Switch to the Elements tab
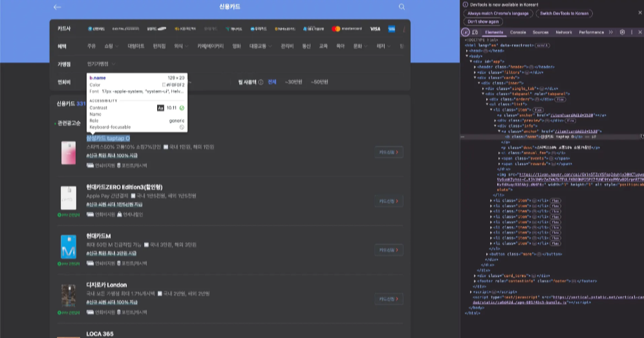644x338 pixels. 494,32
